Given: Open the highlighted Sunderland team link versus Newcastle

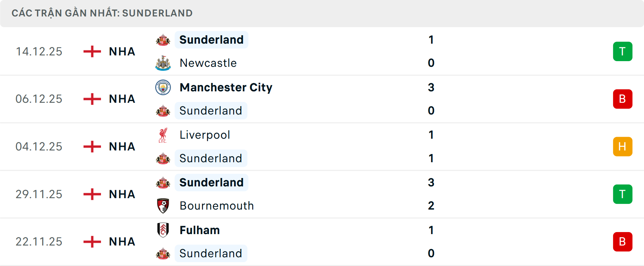Looking at the screenshot, I should tap(211, 40).
